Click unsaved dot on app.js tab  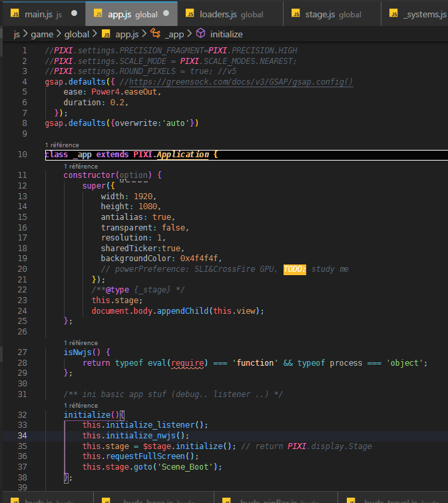(166, 13)
